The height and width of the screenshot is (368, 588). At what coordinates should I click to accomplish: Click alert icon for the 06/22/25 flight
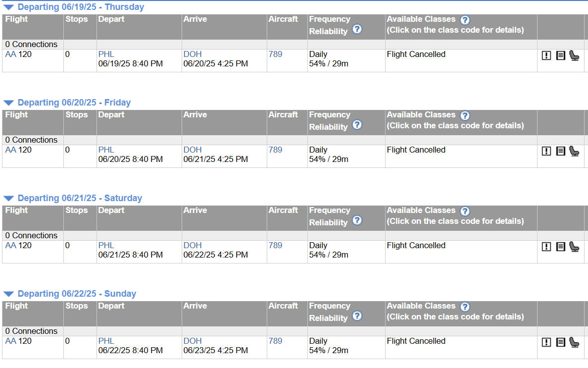546,342
